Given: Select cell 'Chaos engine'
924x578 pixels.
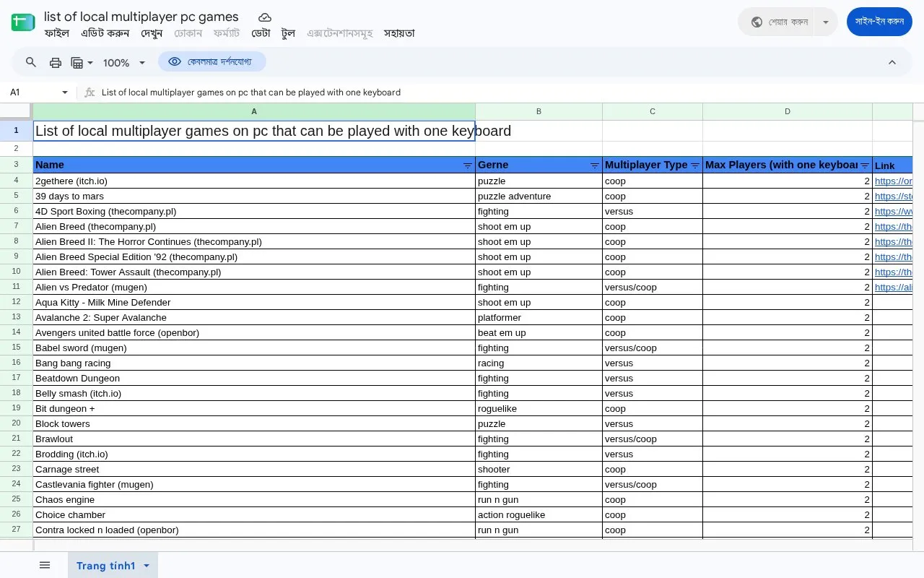Looking at the screenshot, I should [x=254, y=500].
